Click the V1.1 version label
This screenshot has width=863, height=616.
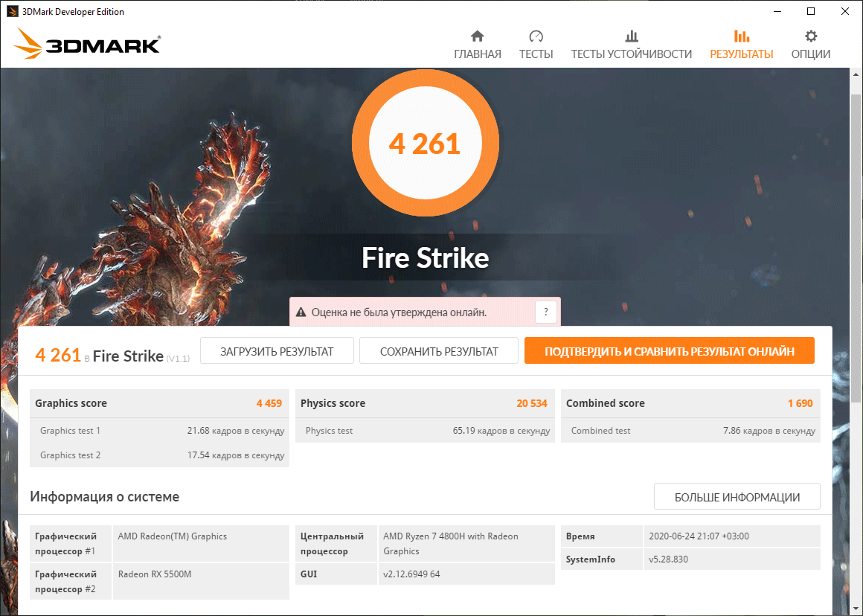[x=178, y=359]
